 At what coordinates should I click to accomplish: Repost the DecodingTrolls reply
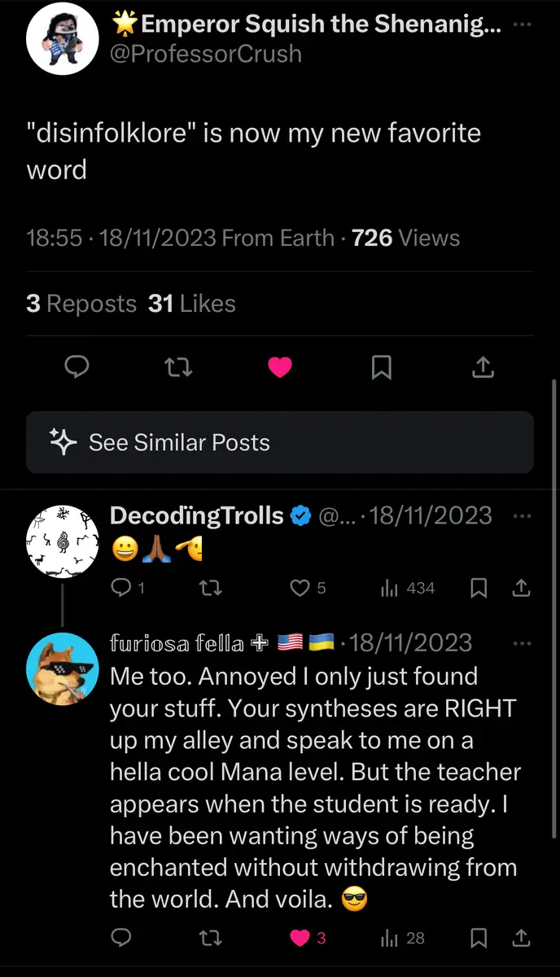[211, 588]
